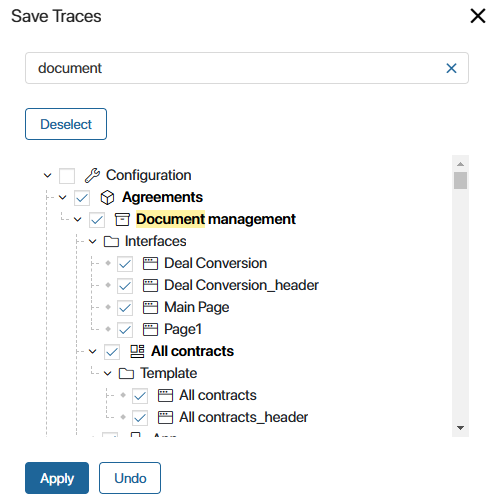The width and height of the screenshot is (491, 501).
Task: Click the Interfaces folder icon
Action: [111, 241]
